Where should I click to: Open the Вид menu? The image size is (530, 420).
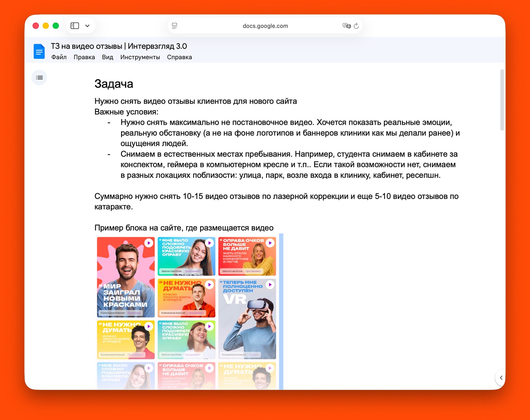pyautogui.click(x=107, y=57)
